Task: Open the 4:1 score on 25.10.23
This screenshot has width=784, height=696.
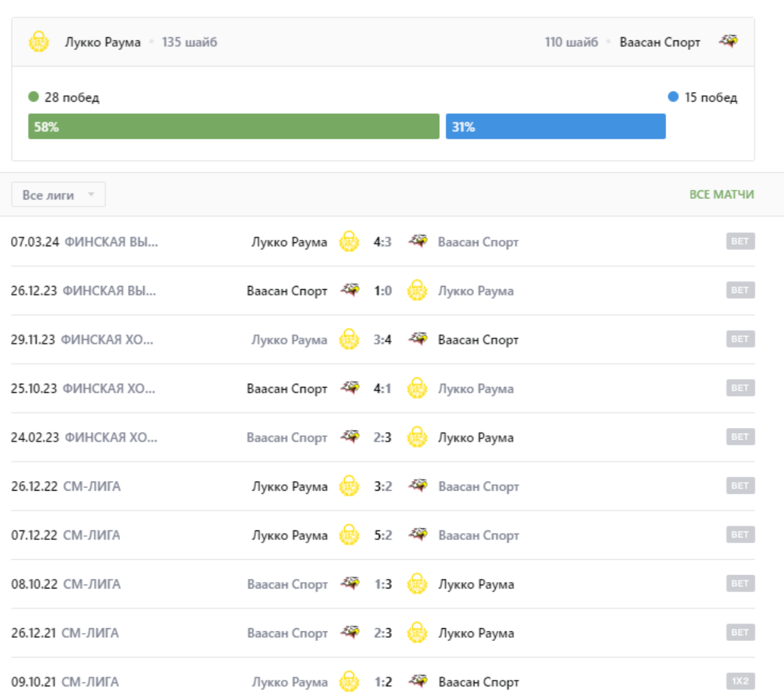Action: coord(382,388)
